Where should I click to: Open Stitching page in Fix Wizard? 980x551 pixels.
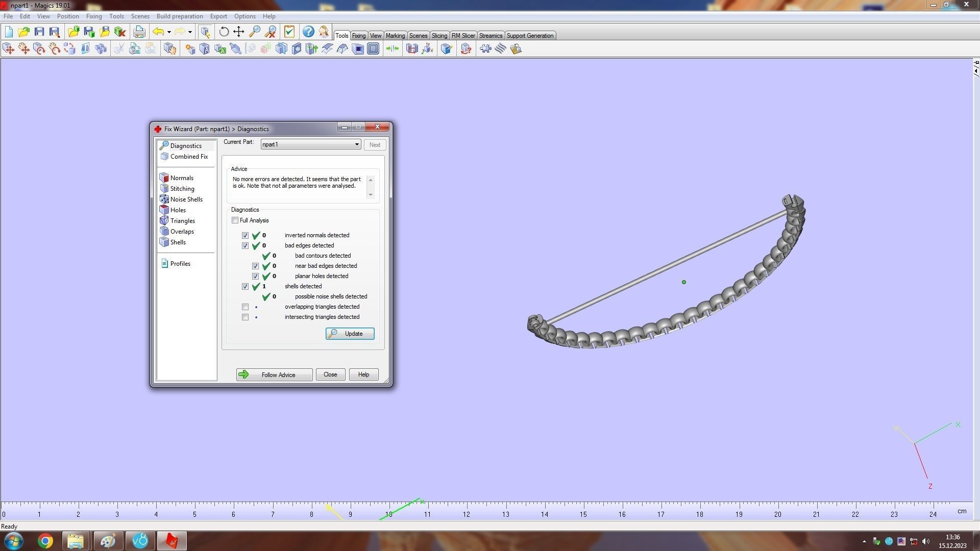pos(182,189)
